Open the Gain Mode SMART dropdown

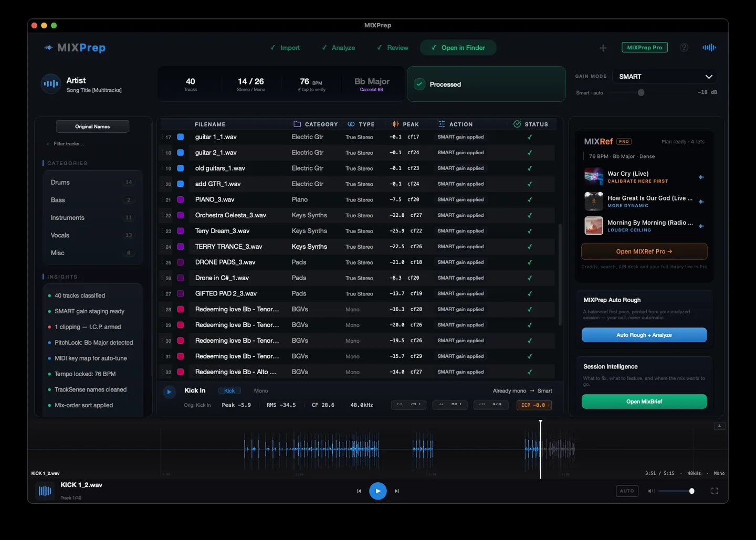click(x=665, y=77)
